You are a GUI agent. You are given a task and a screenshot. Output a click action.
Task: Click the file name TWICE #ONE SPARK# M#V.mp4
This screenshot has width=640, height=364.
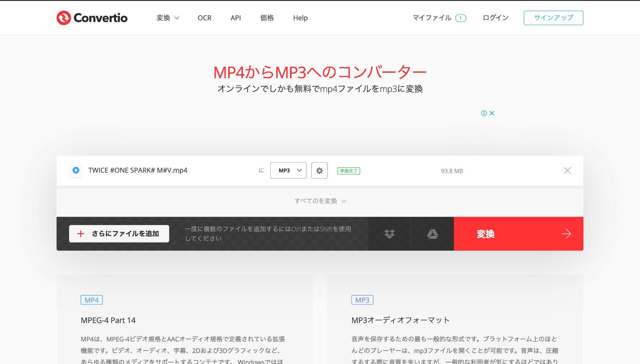138,170
